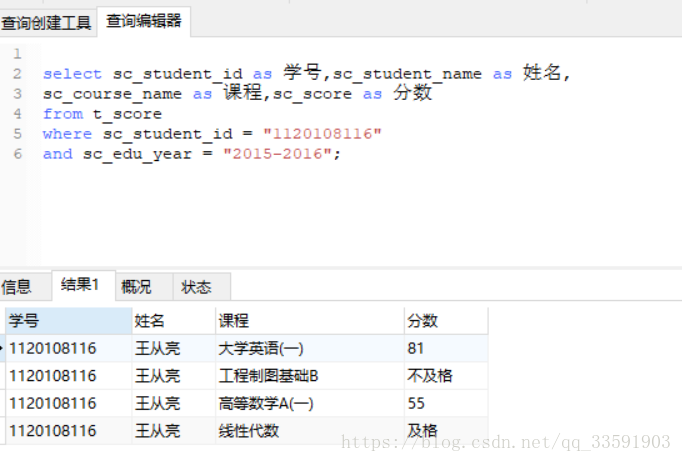Select 学号 cell in 大学英语(一) row
682x462 pixels.
pos(69,348)
